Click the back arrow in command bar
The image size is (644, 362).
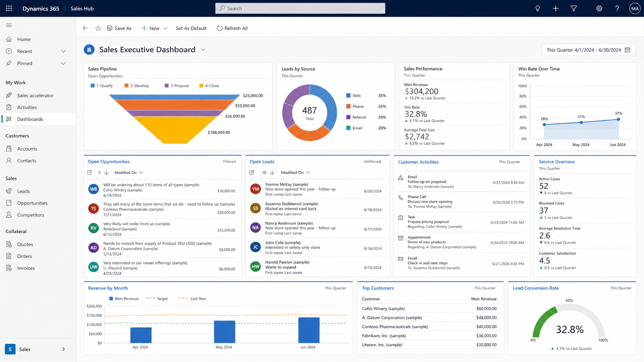(x=85, y=28)
